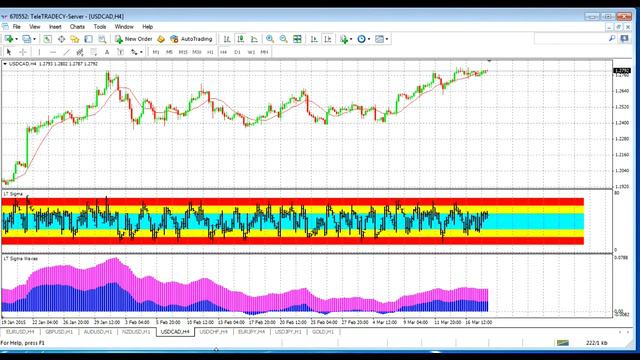Open the Strategy Tester icon
This screenshot has height=360, width=640.
coord(102,39)
